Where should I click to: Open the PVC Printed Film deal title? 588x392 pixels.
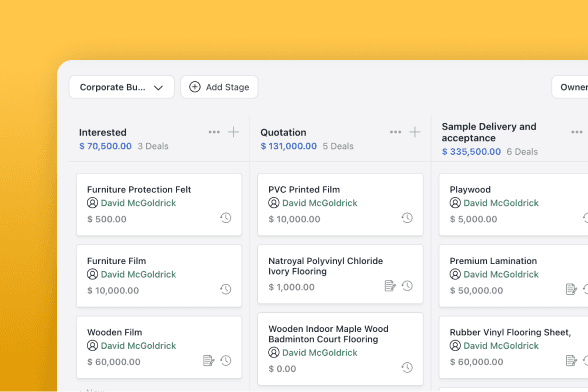tap(304, 189)
